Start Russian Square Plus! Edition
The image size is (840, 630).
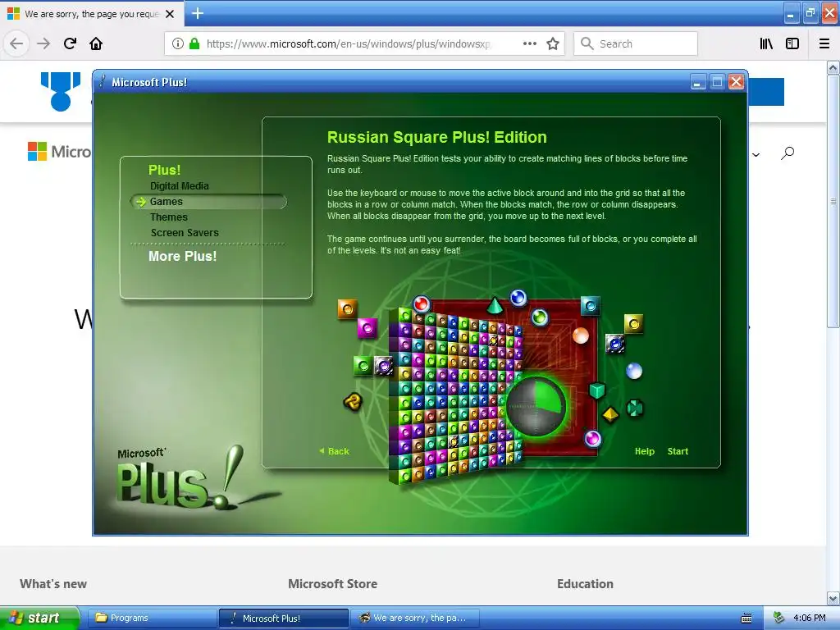pyautogui.click(x=678, y=451)
